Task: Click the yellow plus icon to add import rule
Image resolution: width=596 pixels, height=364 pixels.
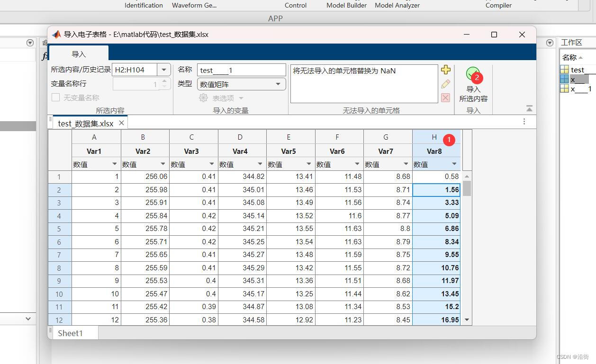Action: [445, 70]
